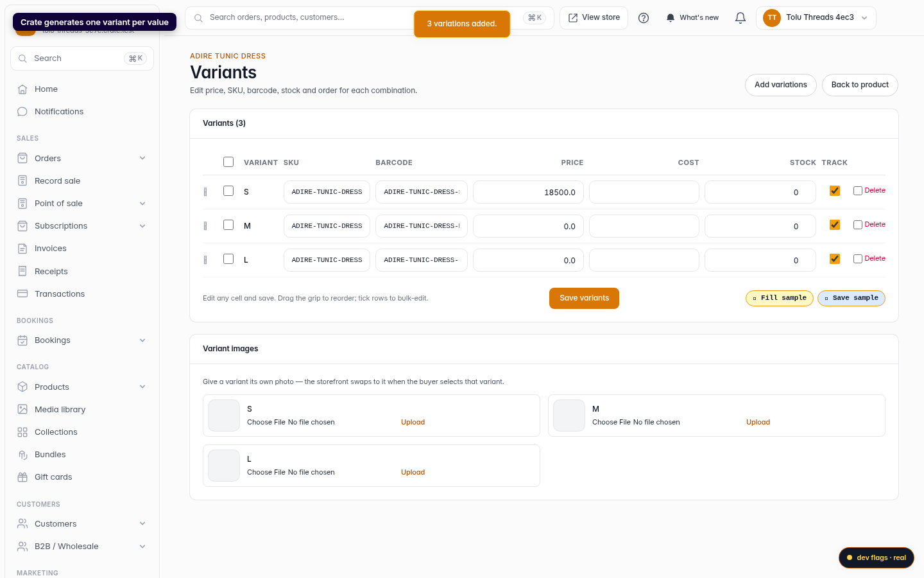Click Add variations button
The height and width of the screenshot is (578, 924).
(780, 85)
